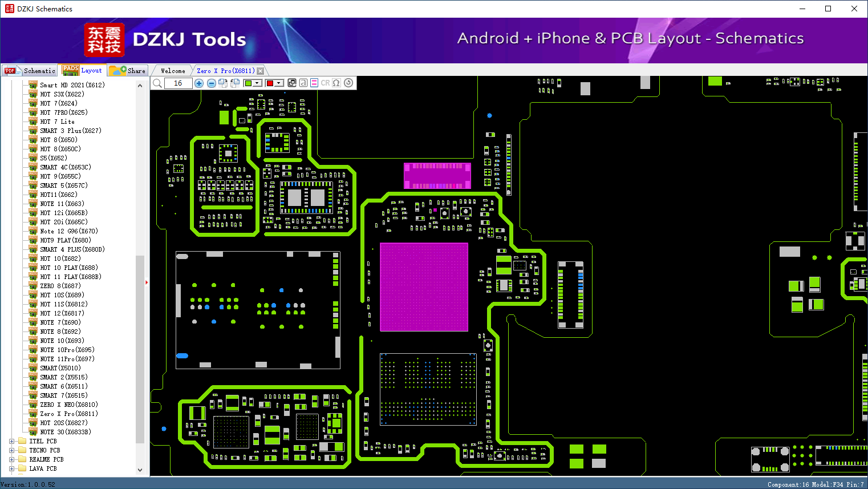Click the large magenta BGA chip
868x489 pixels.
(424, 286)
